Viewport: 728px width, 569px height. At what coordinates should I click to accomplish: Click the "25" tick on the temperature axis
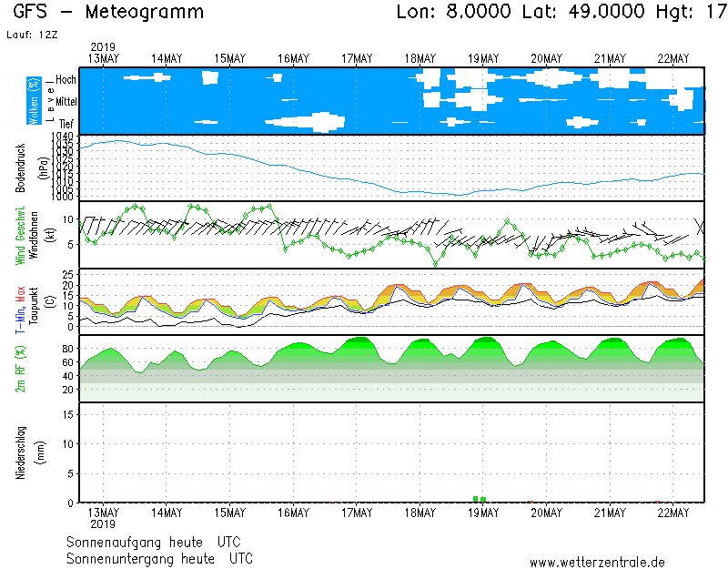pos(67,275)
